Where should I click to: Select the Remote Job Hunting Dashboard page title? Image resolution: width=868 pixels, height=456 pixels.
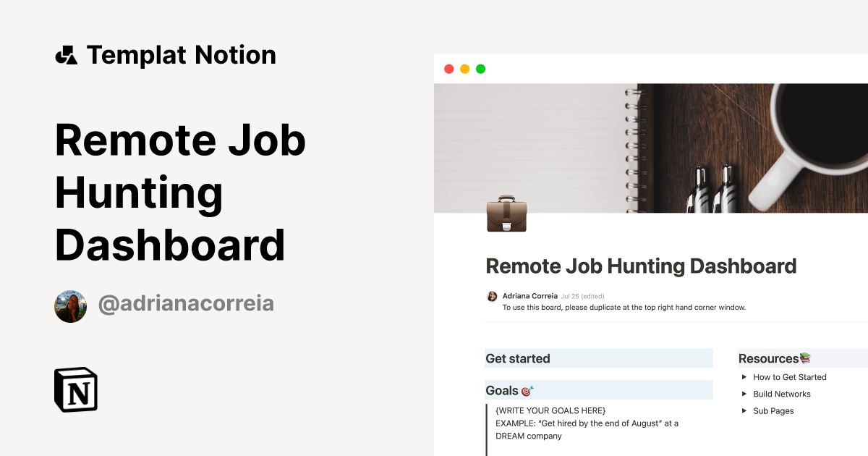641,266
